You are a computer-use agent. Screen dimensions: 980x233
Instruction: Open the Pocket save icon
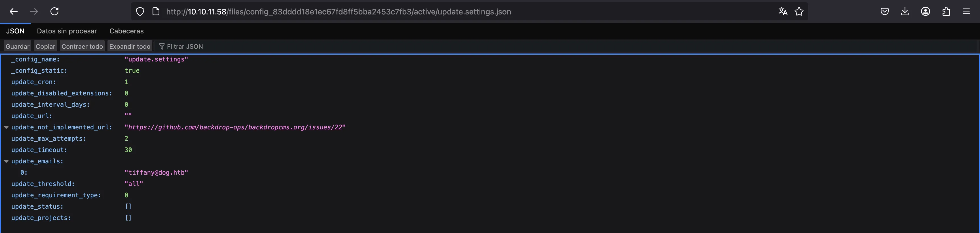tap(884, 12)
